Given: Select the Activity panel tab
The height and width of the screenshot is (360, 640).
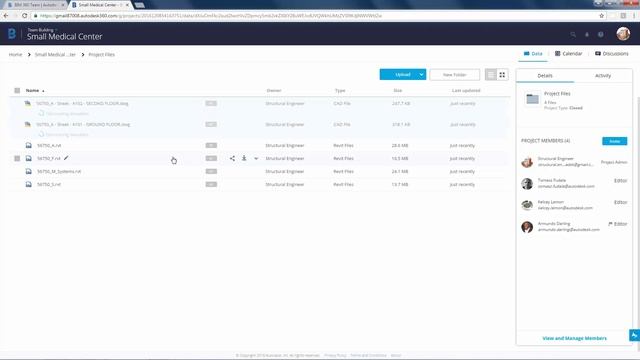Looking at the screenshot, I should pyautogui.click(x=603, y=76).
